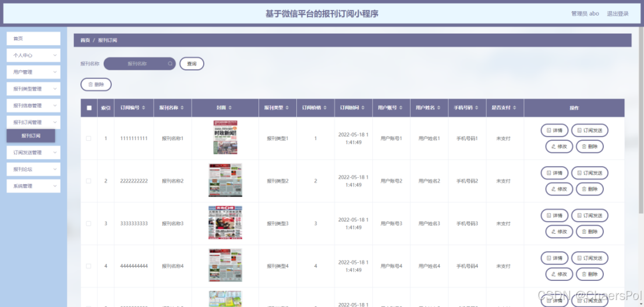Viewport: 644px width, 307px height.
Task: Select the checkbox for row 1111111111
Action: tap(89, 138)
